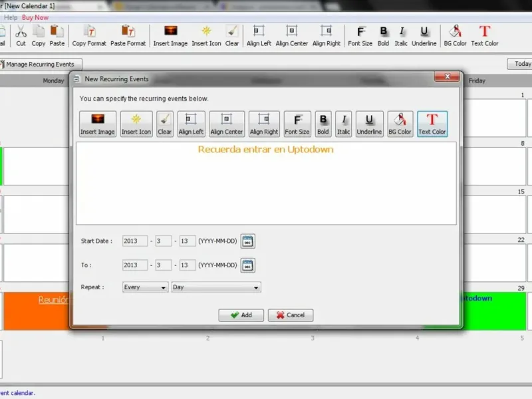Click Copy in the main toolbar
Image resolution: width=532 pixels, height=399 pixels.
[x=39, y=36]
